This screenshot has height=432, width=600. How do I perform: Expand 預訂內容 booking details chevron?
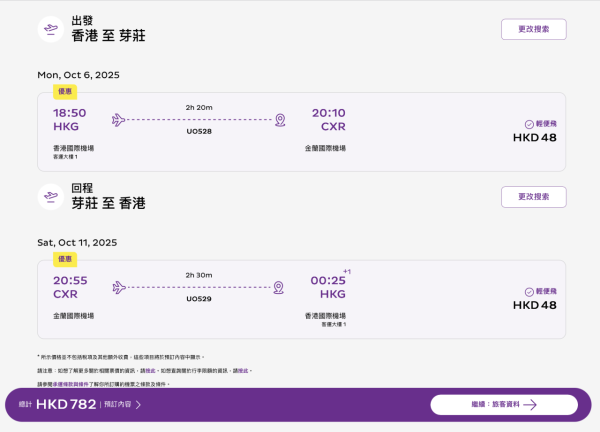138,404
